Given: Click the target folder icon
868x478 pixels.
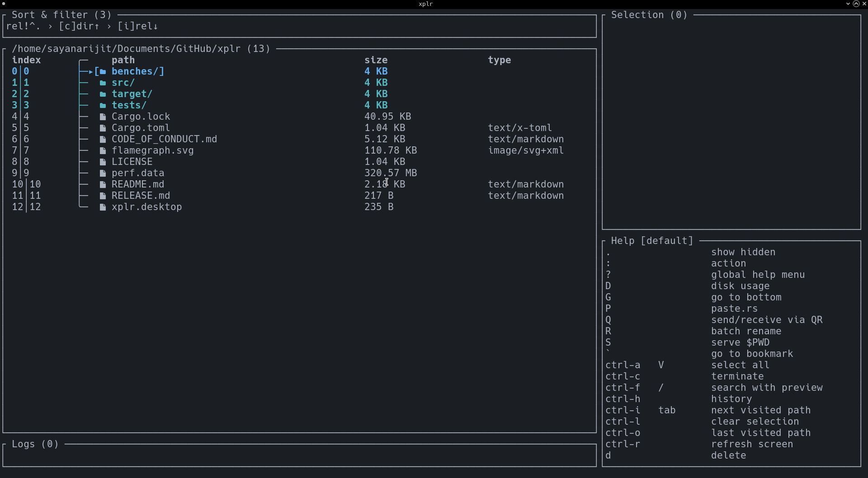Looking at the screenshot, I should (102, 94).
